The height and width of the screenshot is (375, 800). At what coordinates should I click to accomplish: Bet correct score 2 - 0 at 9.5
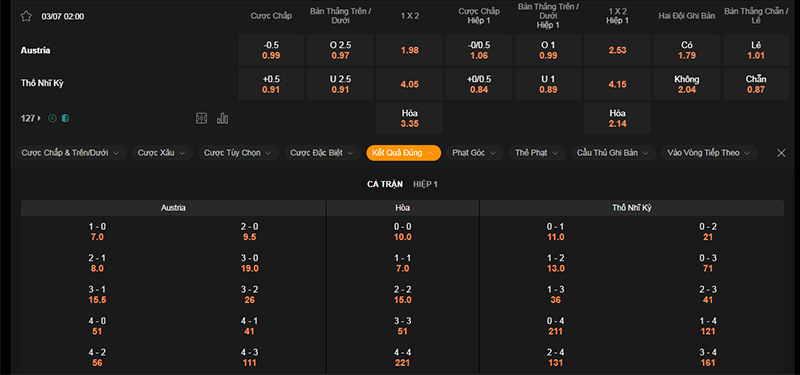coord(249,232)
